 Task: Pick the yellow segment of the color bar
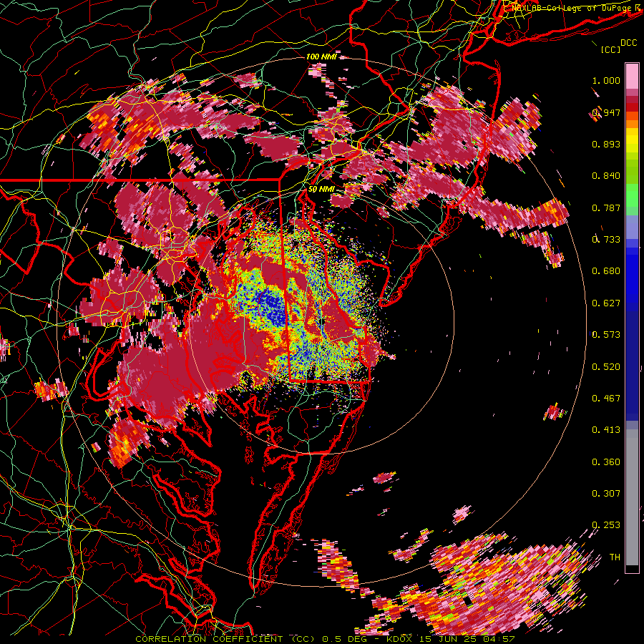coord(632,140)
